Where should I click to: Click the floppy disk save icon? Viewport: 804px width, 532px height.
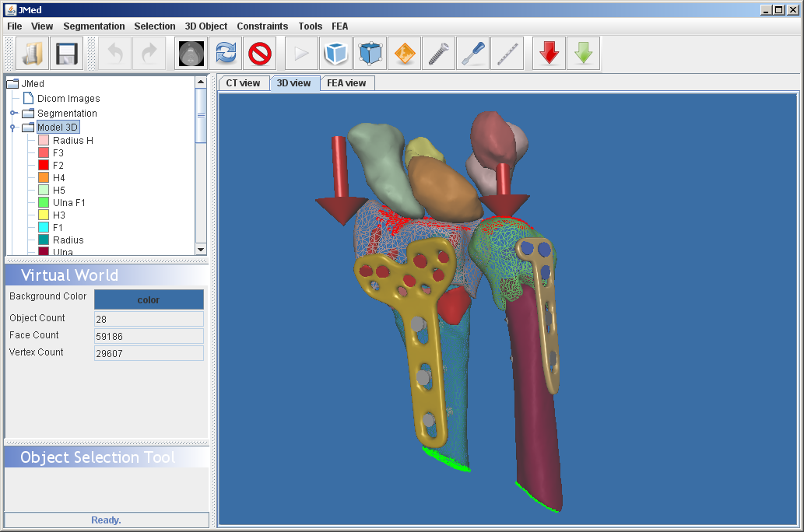click(x=67, y=54)
